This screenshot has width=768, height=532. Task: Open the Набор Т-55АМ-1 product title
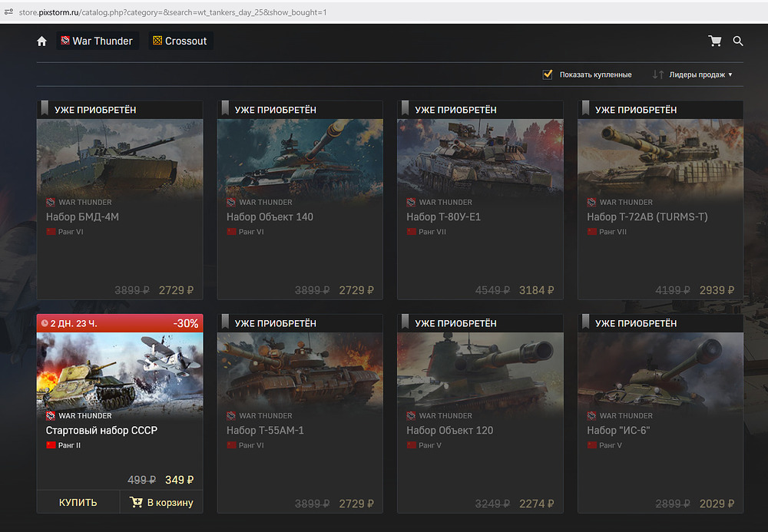pyautogui.click(x=265, y=430)
